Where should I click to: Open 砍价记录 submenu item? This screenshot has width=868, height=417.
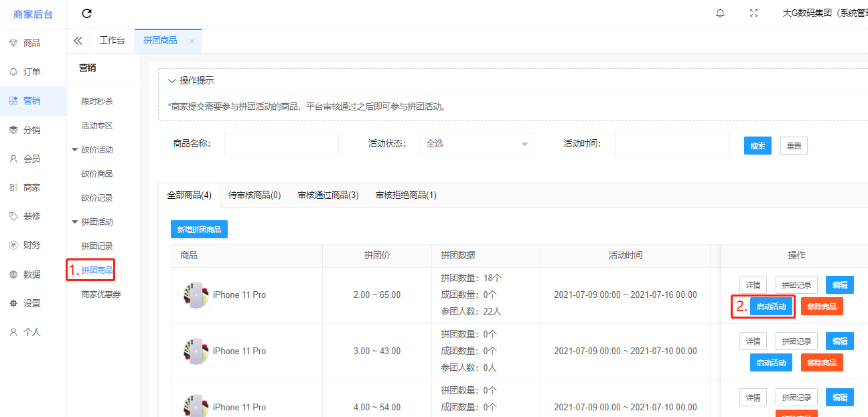coord(97,198)
